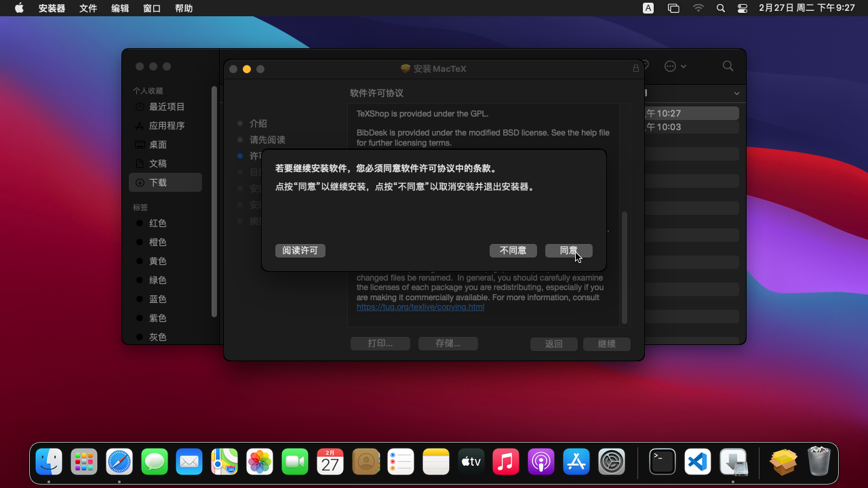Open Music from the Dock
Image resolution: width=868 pixels, height=488 pixels.
click(506, 462)
